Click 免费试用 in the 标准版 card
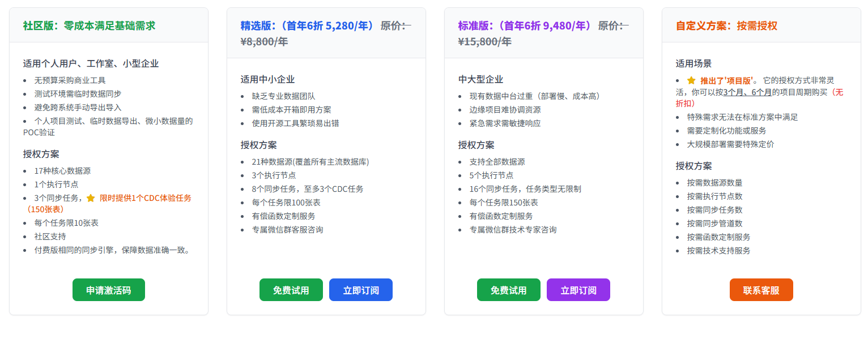The image size is (868, 339). point(508,289)
